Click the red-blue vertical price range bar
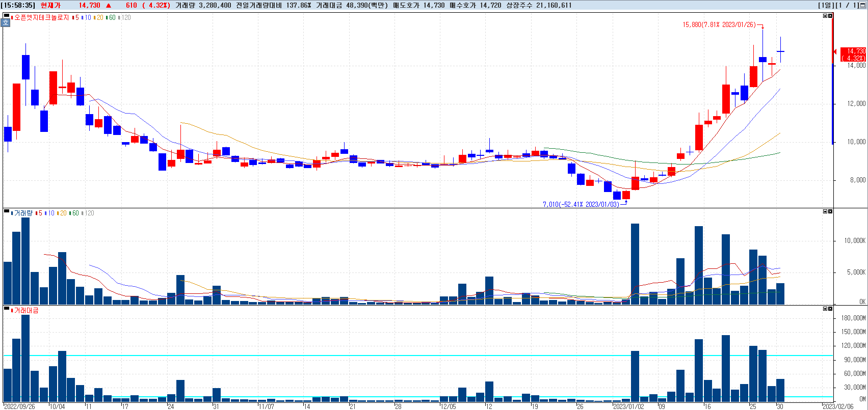 coord(833,79)
